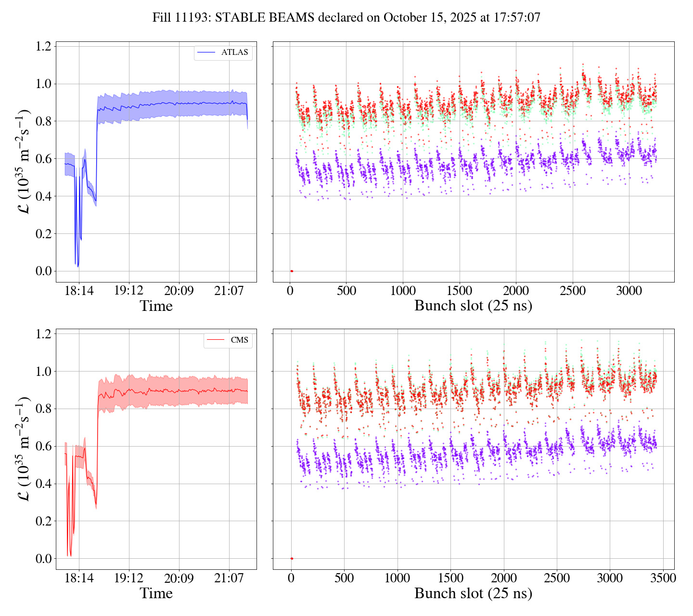Click the CMS legend label
The width and height of the screenshot is (693, 616).
pyautogui.click(x=239, y=340)
